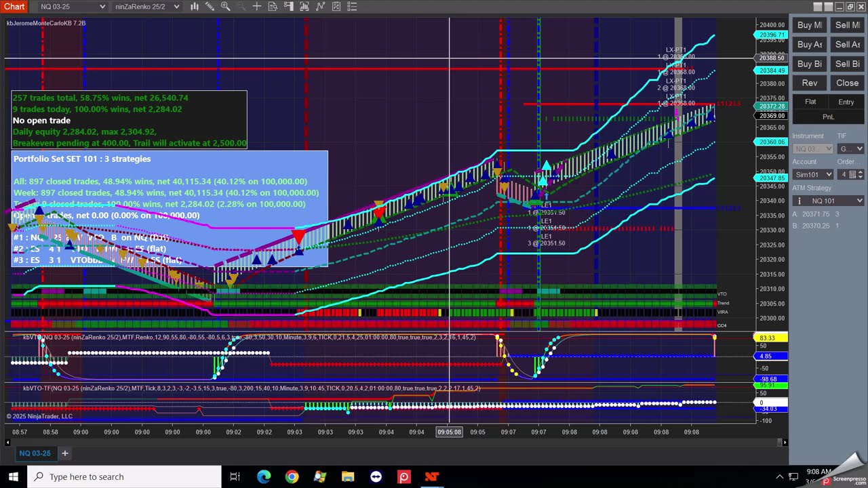Open the ninZaRenko 25/2 interval dropdown
The width and height of the screenshot is (868, 488).
(x=147, y=7)
